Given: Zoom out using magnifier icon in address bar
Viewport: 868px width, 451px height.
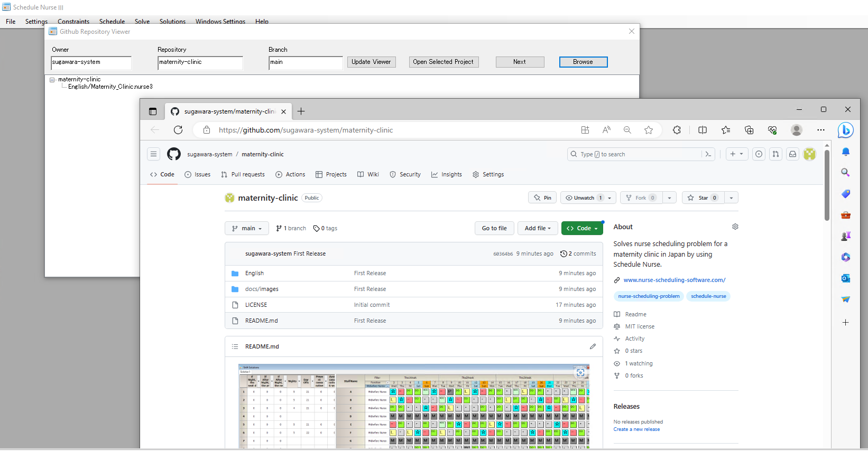Looking at the screenshot, I should 627,130.
